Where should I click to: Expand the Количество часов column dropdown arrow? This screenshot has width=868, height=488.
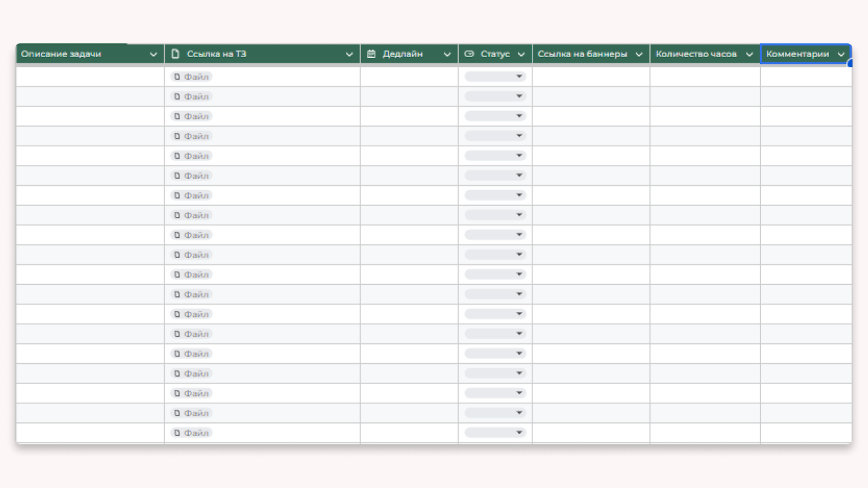[x=749, y=54]
